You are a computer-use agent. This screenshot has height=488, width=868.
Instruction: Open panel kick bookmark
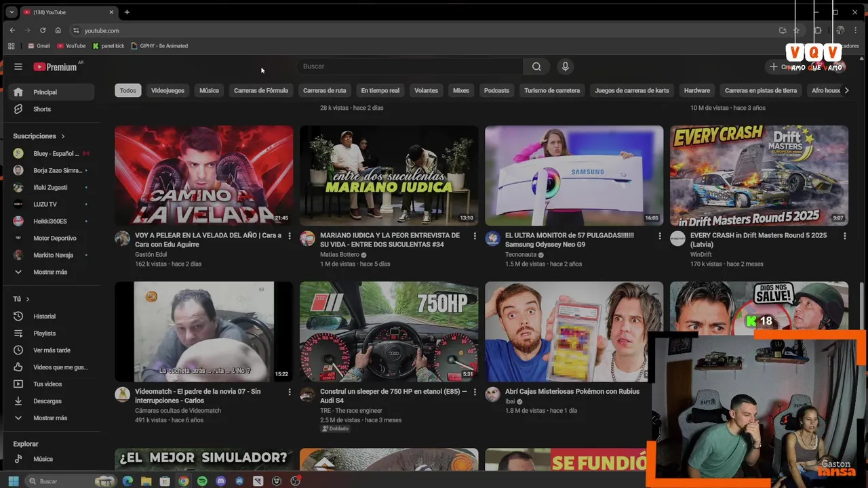click(108, 46)
